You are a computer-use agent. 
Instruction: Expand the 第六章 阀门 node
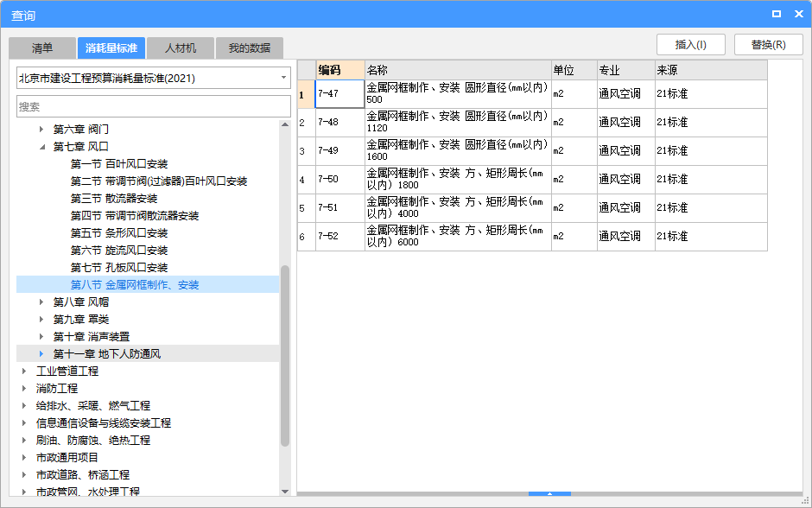(41, 130)
